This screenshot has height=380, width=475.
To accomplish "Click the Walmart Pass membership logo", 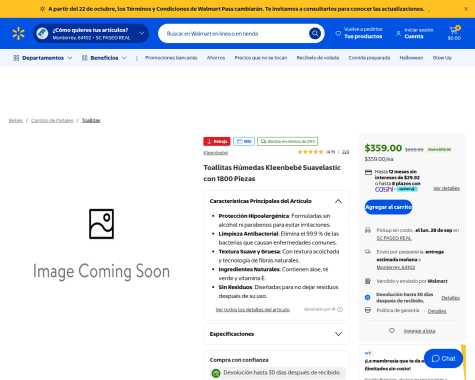I will click(369, 353).
